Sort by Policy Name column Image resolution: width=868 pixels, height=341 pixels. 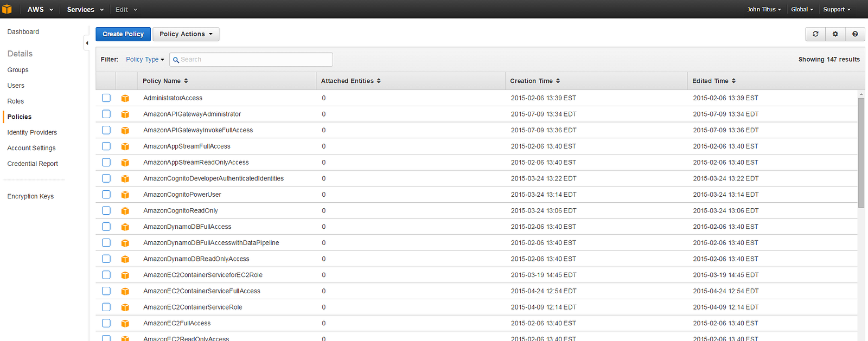[x=165, y=81]
